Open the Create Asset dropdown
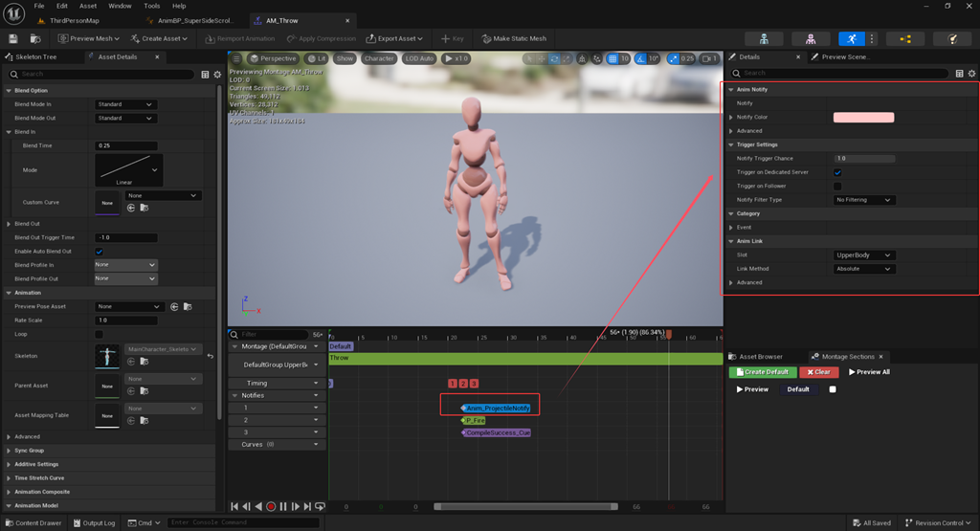This screenshot has height=531, width=980. tap(160, 38)
